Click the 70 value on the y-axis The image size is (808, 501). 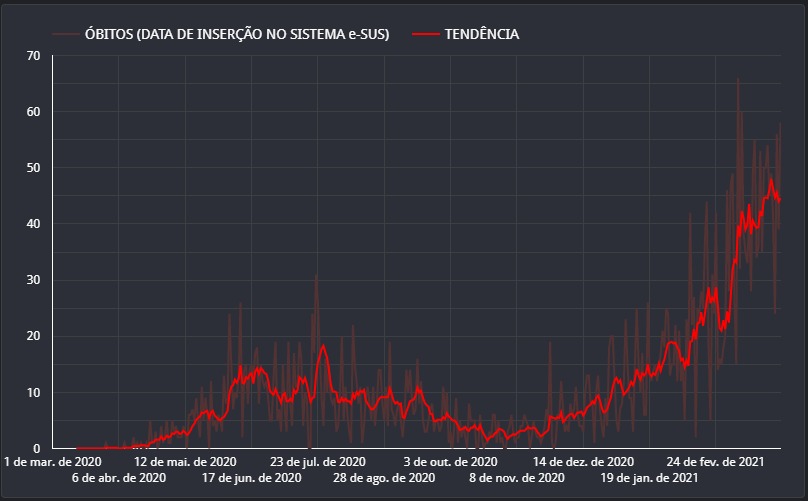[33, 55]
